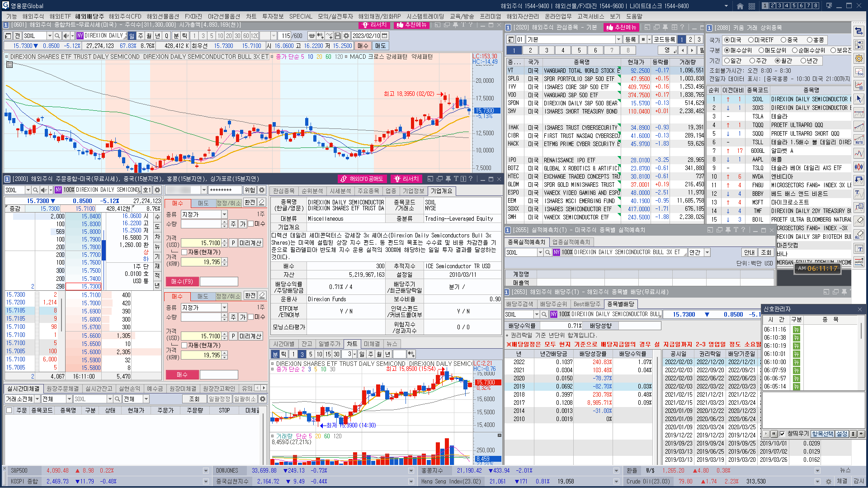
Task: Click the red 매수(F9) buy button
Action: 182,281
